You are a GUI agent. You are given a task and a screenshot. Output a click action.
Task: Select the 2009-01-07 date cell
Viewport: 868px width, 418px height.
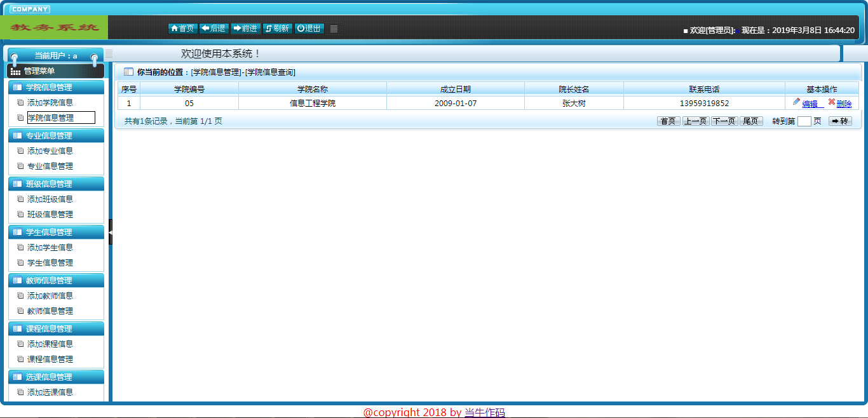[x=456, y=103]
